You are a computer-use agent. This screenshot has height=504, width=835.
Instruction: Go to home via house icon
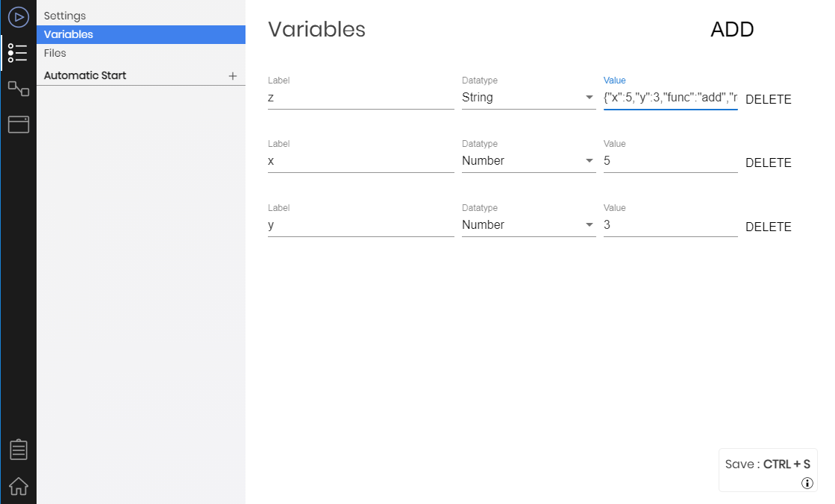(x=19, y=485)
